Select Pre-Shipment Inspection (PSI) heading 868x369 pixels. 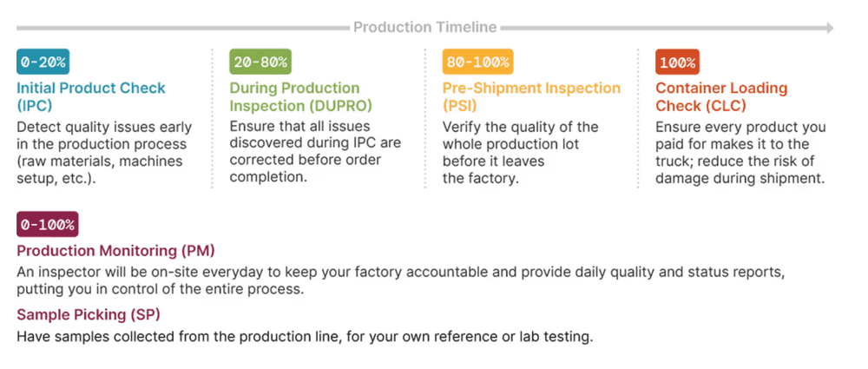pyautogui.click(x=531, y=96)
